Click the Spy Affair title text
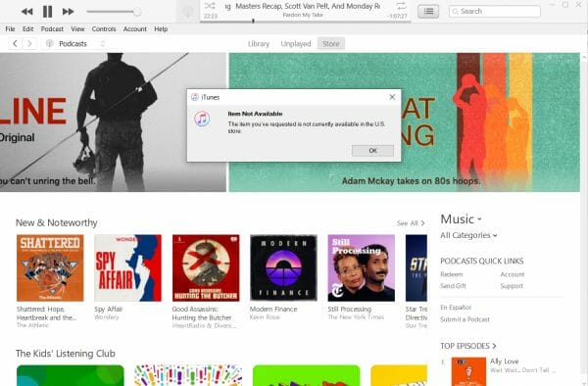 109,310
